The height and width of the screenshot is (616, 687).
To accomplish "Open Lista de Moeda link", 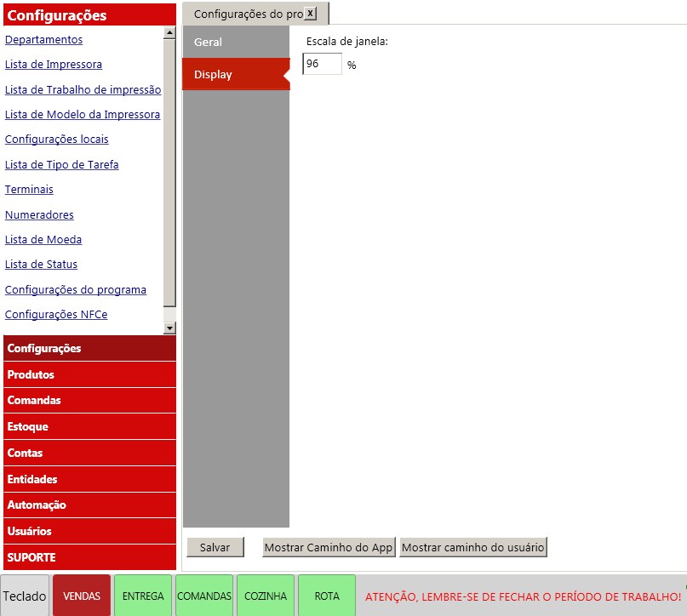I will coord(43,239).
